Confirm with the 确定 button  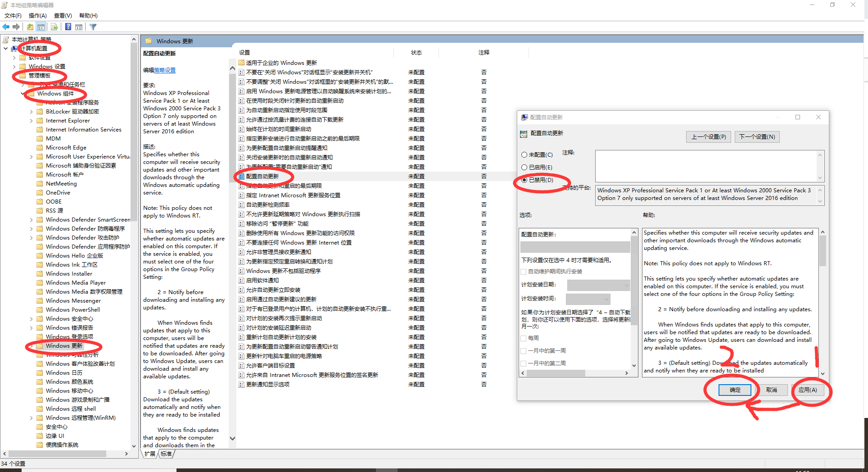[x=735, y=390]
